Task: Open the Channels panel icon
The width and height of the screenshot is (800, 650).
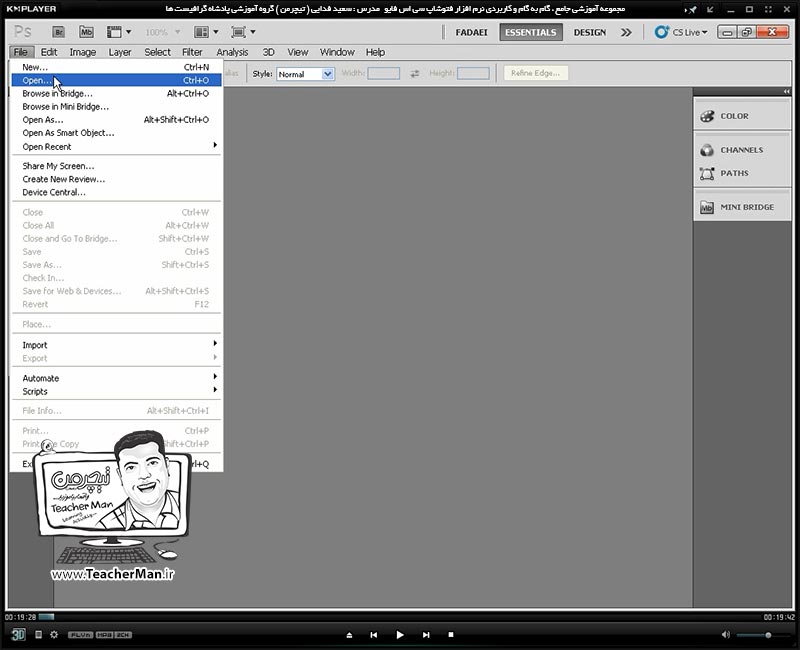Action: coord(707,150)
